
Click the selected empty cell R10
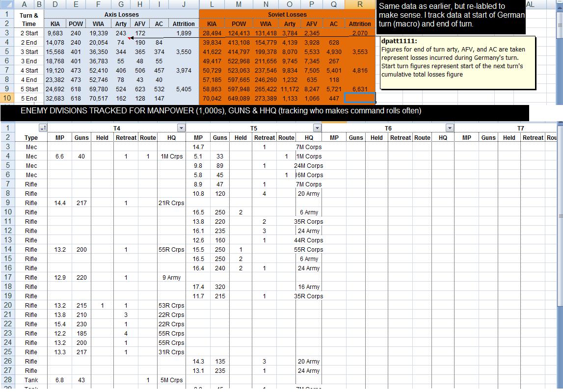pyautogui.click(x=360, y=98)
